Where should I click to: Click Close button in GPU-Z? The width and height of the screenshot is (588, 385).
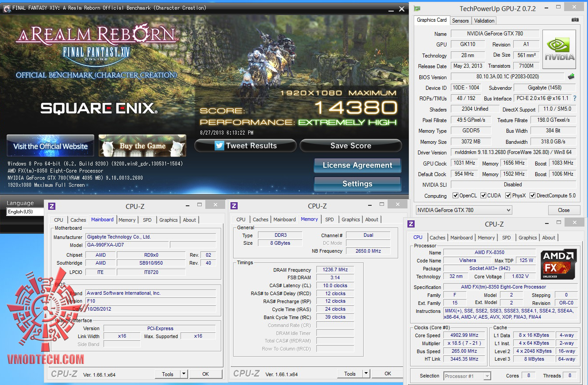click(x=564, y=210)
